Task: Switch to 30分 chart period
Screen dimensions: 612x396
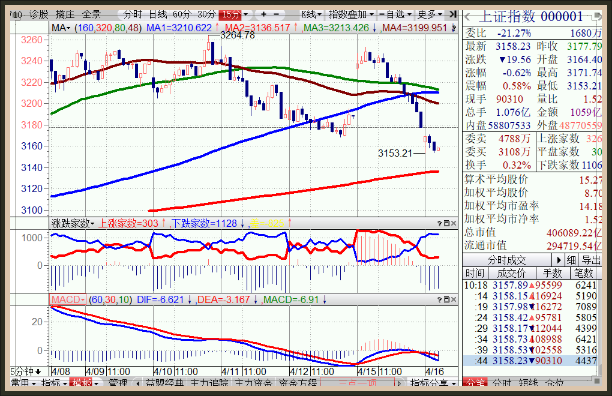Action: [206, 14]
